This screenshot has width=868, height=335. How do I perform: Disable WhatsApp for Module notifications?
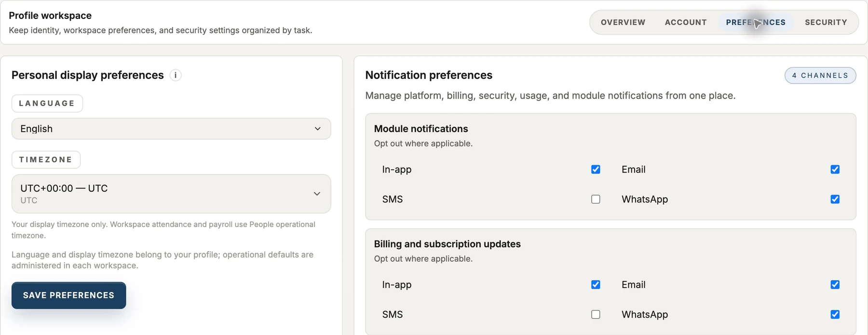(x=835, y=199)
